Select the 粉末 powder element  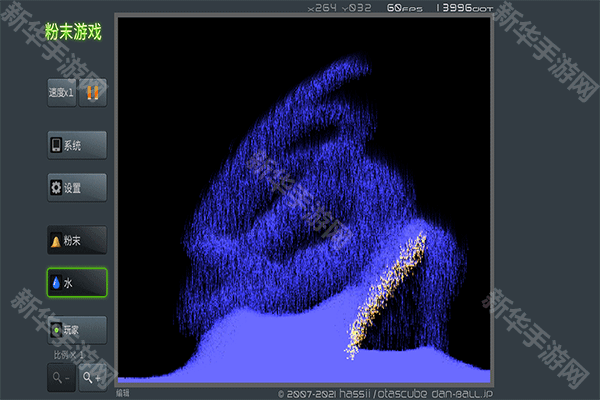76,240
